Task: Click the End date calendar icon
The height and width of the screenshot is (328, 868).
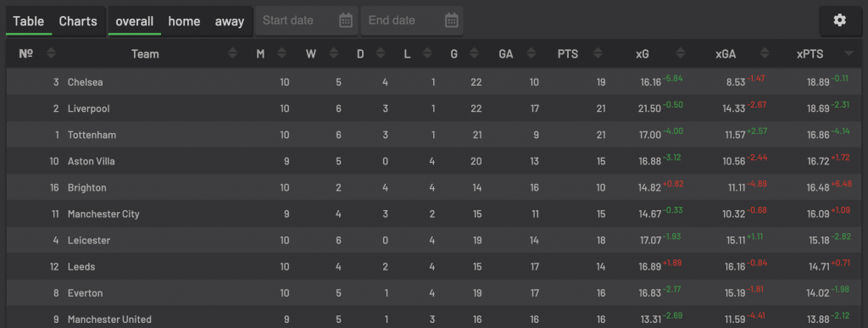Action: [x=452, y=20]
